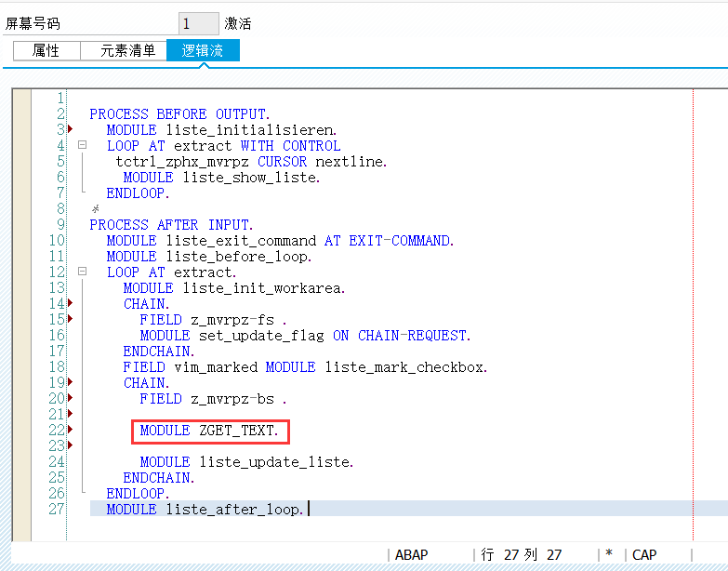Viewport: 728px width, 571px height.
Task: Click MODULE ZGET_TEXT statement
Action: coord(209,431)
